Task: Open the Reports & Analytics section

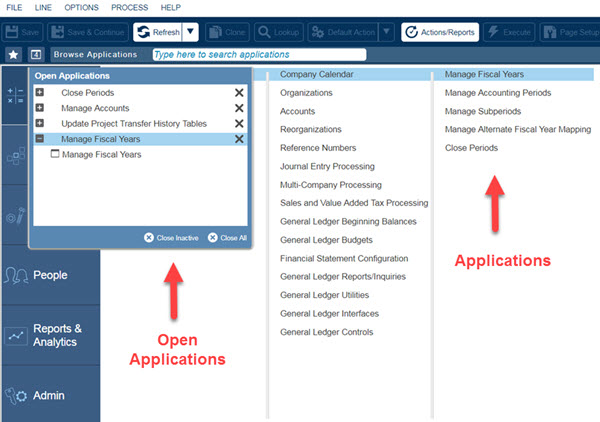Action: click(x=50, y=335)
